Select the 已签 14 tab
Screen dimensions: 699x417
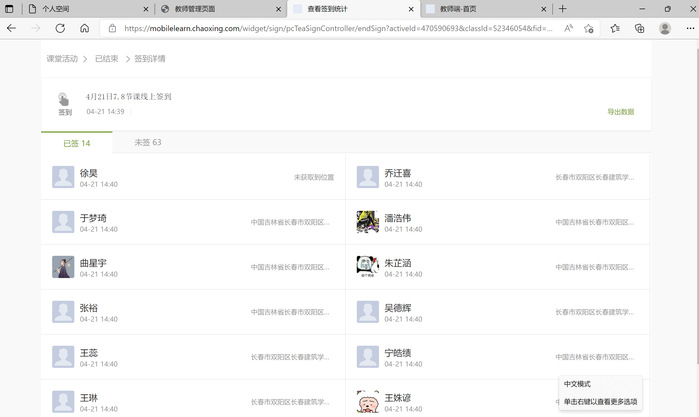[77, 142]
